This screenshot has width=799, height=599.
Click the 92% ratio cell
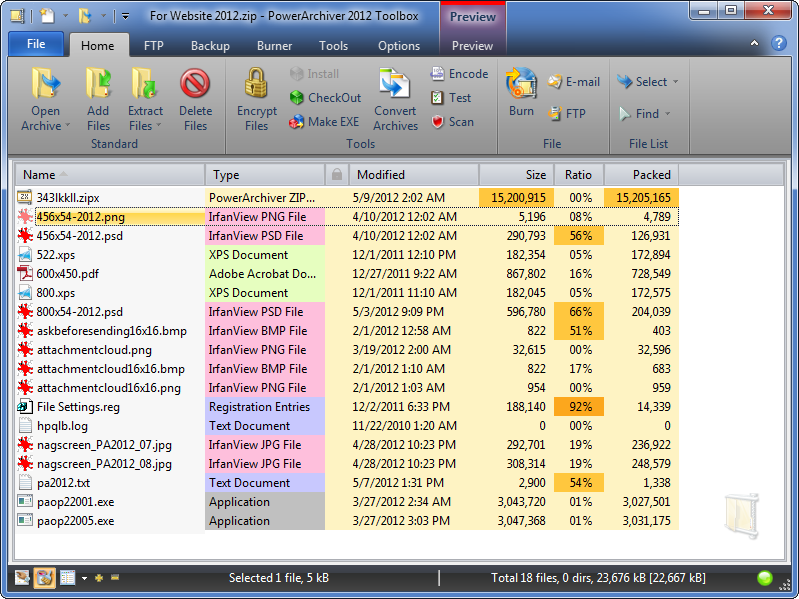coord(579,406)
